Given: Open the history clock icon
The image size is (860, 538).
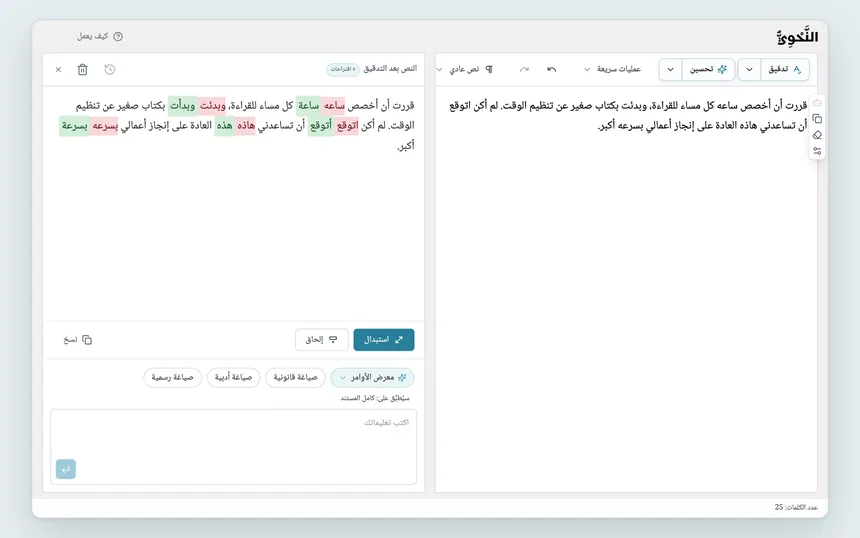Looking at the screenshot, I should pos(110,70).
